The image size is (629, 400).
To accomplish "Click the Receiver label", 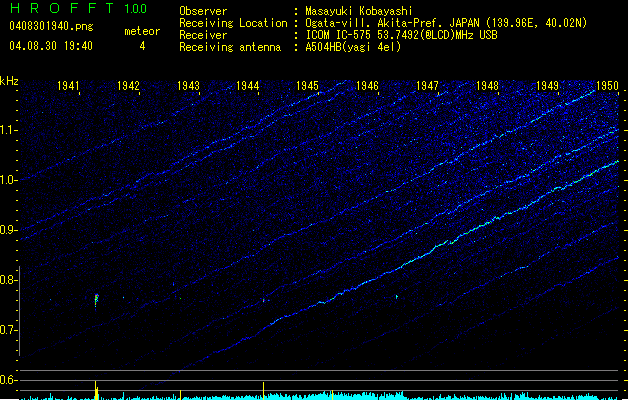I will pos(203,35).
